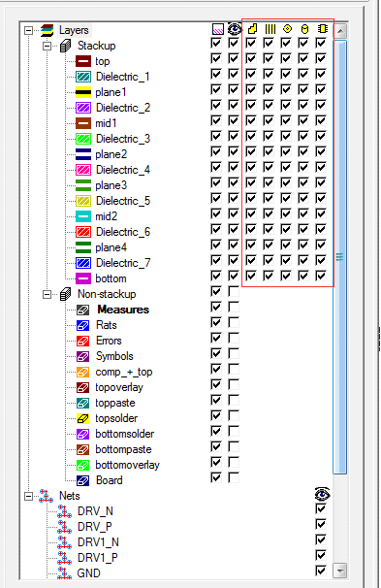
Task: Click the yellow shapes column header icon
Action: (252, 28)
